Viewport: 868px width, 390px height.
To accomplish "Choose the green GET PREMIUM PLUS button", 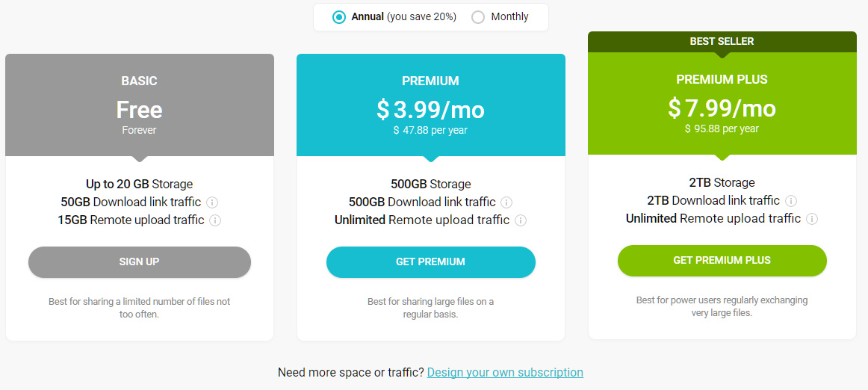I will click(722, 261).
